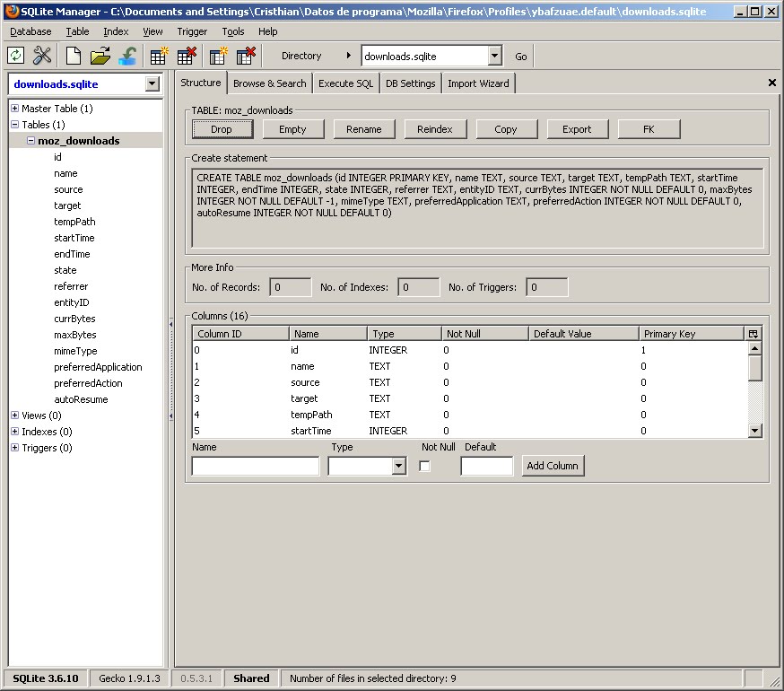This screenshot has width=784, height=691.
Task: Click the Rename table button
Action: (x=364, y=129)
